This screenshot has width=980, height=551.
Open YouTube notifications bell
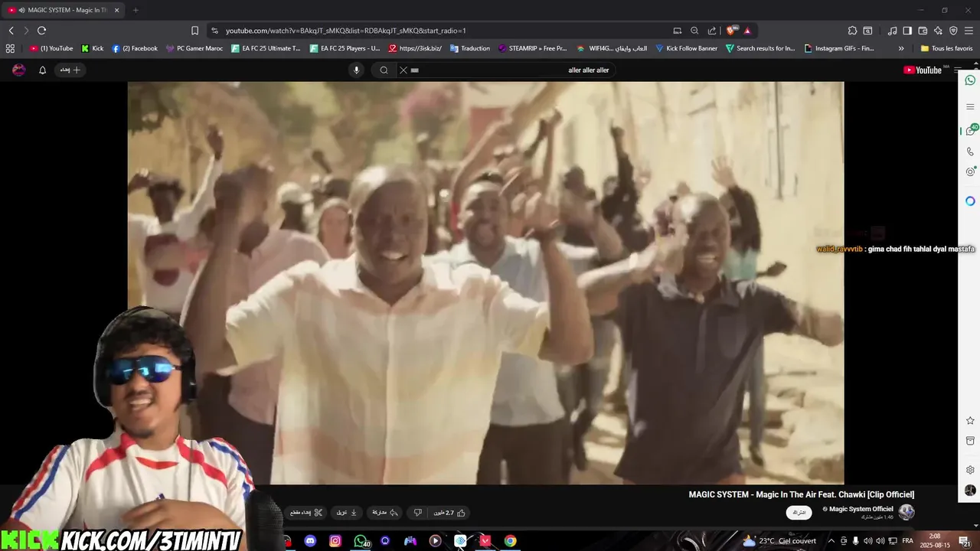click(43, 70)
